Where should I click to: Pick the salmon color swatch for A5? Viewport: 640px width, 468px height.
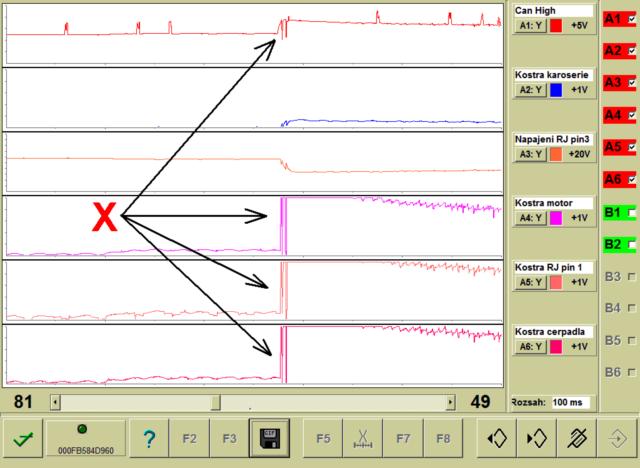556,282
